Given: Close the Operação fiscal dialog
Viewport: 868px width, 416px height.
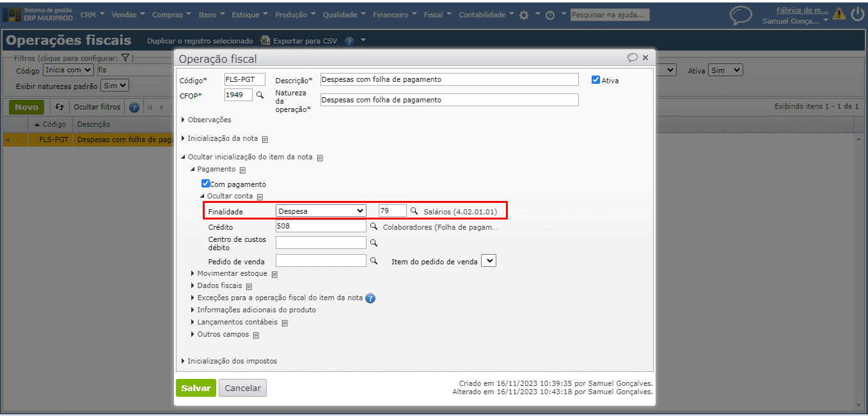Looking at the screenshot, I should 645,58.
